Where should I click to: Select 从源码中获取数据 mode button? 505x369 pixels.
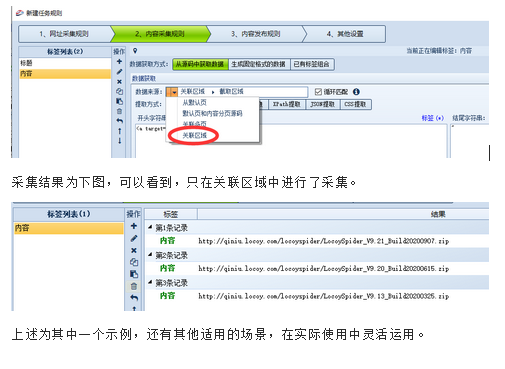[x=200, y=64]
